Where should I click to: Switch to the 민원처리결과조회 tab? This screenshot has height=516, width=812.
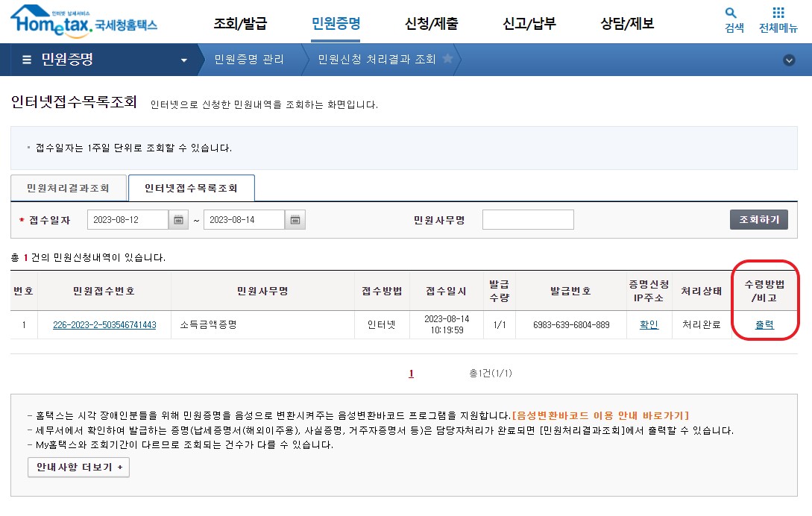tap(67, 188)
